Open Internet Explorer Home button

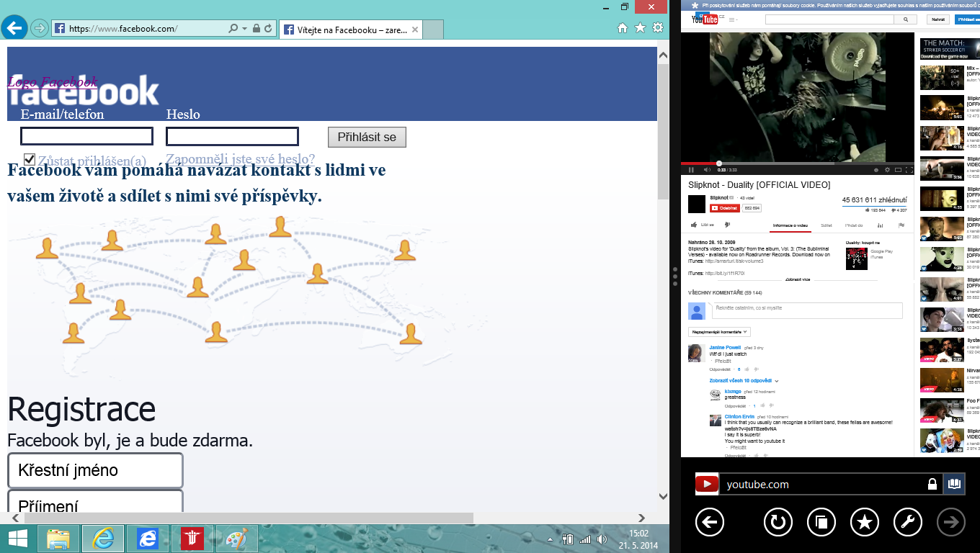point(623,28)
